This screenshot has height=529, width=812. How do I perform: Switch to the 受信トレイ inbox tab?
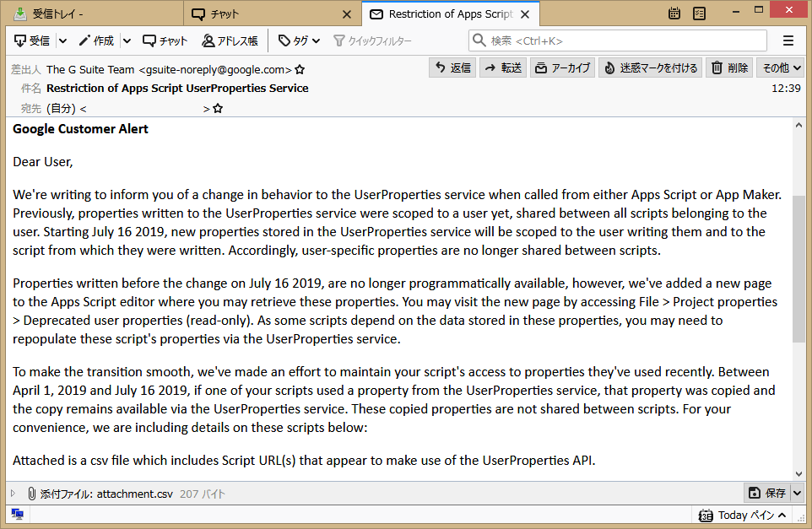coord(95,14)
